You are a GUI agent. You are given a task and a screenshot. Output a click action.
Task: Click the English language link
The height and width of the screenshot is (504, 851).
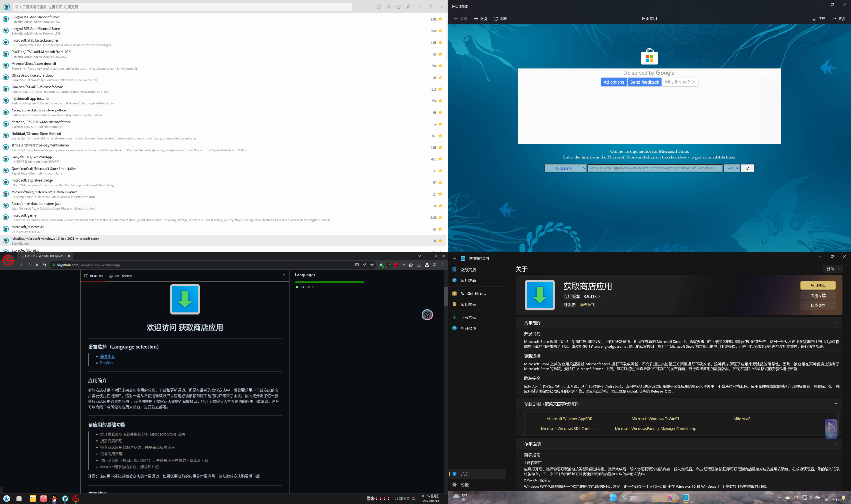click(x=106, y=363)
